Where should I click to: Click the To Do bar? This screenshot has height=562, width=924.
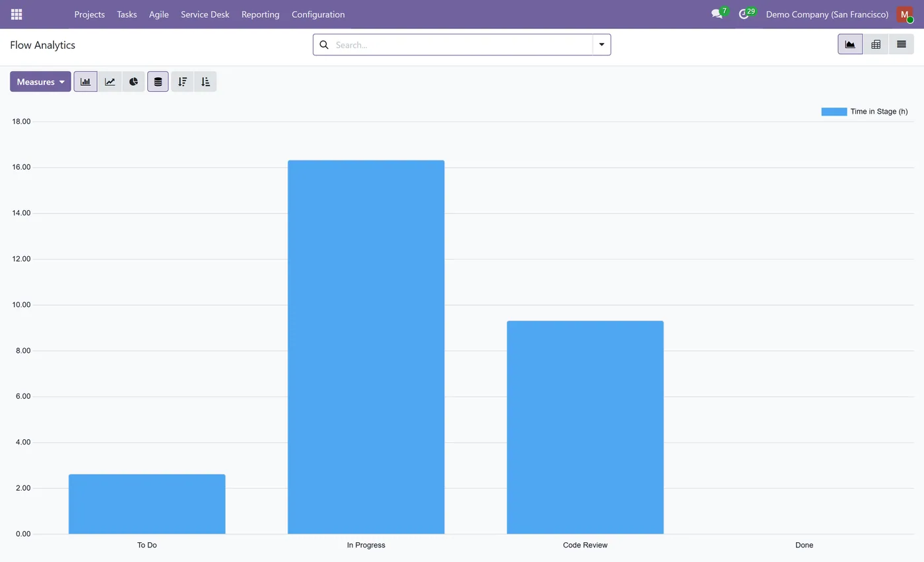pos(147,504)
